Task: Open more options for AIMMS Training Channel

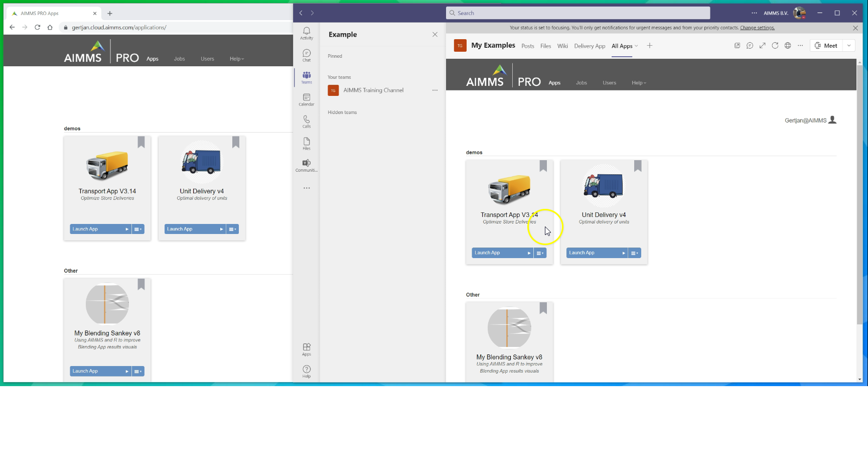Action: 435,90
